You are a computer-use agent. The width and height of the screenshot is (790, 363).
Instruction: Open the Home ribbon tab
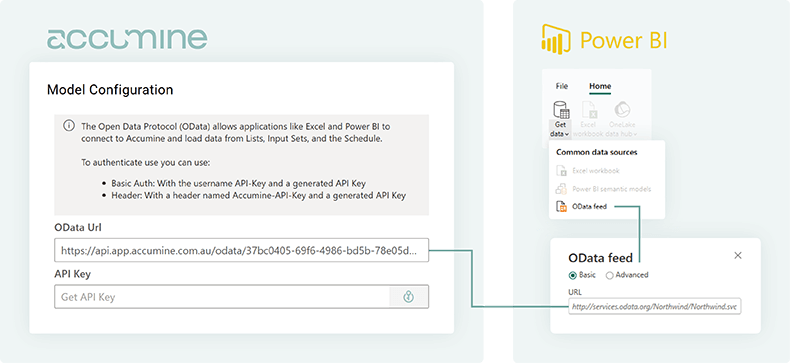[600, 86]
